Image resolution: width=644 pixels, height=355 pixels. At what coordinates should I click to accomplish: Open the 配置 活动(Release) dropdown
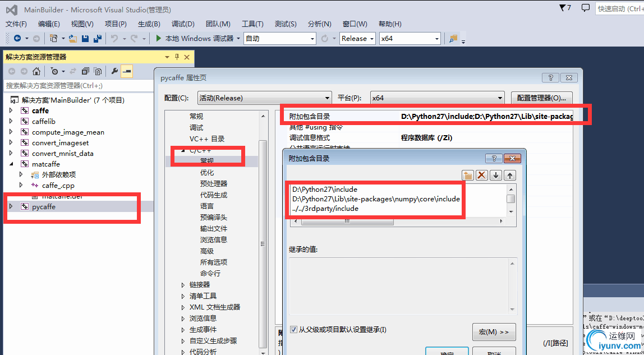(x=265, y=98)
